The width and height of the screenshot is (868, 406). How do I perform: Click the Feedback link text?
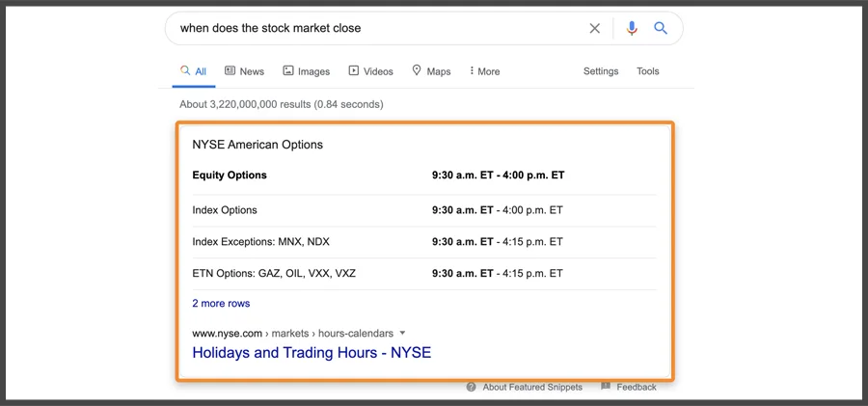click(637, 387)
